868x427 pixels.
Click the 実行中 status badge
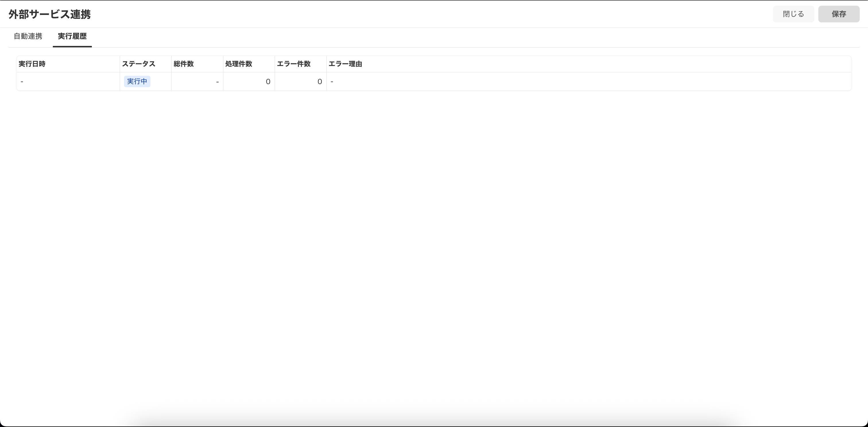pyautogui.click(x=137, y=81)
